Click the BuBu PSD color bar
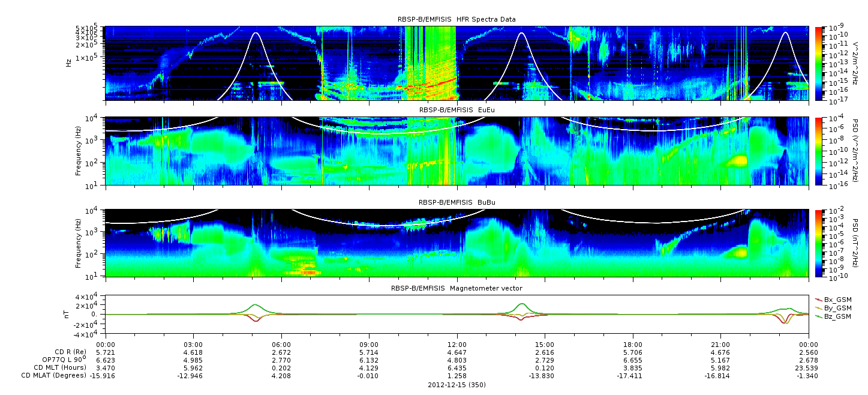 pyautogui.click(x=819, y=243)
